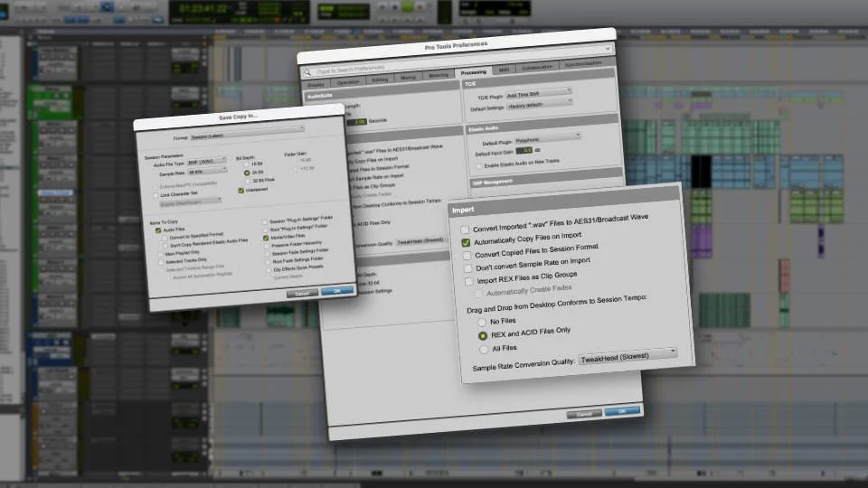
Task: Open the Sample Rate dropdown in Save Copy In
Action: pos(207,172)
